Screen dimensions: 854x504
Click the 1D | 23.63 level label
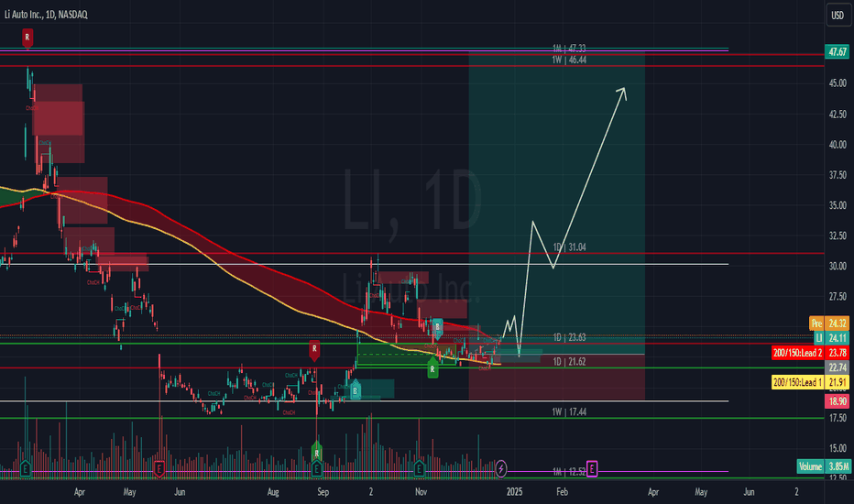point(569,338)
